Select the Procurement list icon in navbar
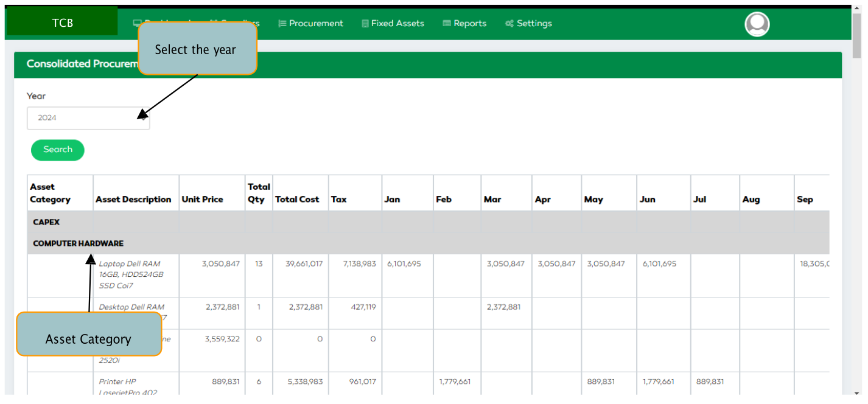Viewport: 868px width, 404px height. point(281,23)
